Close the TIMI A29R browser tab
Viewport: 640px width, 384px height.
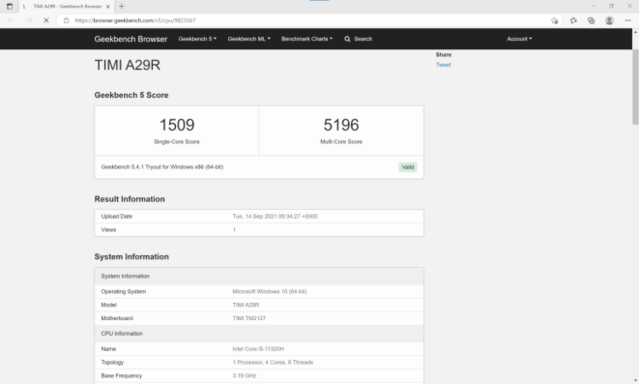(108, 7)
